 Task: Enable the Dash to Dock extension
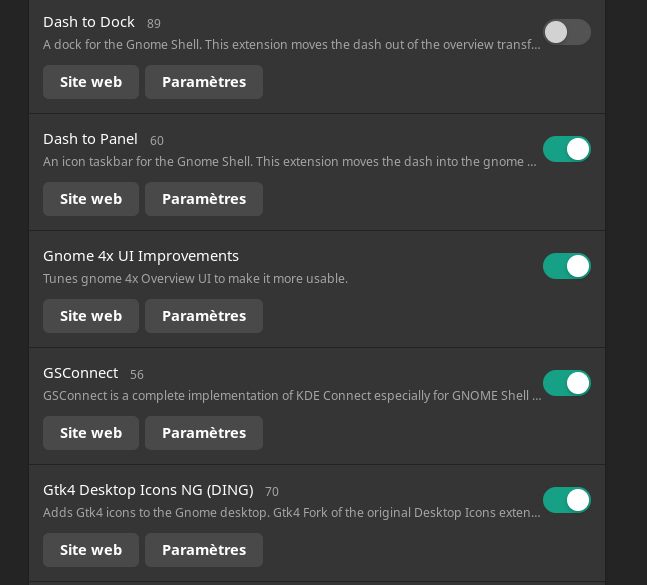pyautogui.click(x=567, y=32)
